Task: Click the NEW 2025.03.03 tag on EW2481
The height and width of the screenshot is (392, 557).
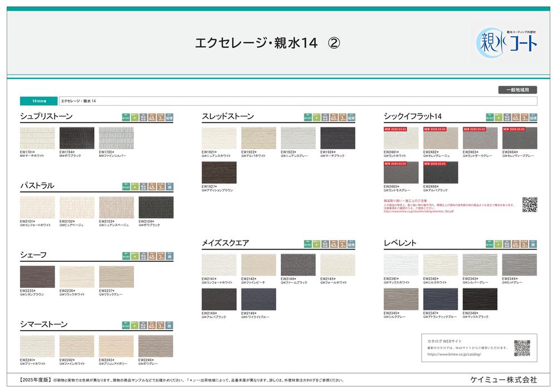Action: [395, 129]
